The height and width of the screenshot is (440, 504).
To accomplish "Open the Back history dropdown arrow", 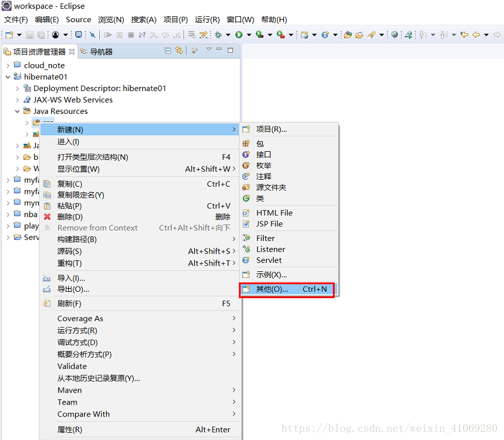I will click(486, 34).
